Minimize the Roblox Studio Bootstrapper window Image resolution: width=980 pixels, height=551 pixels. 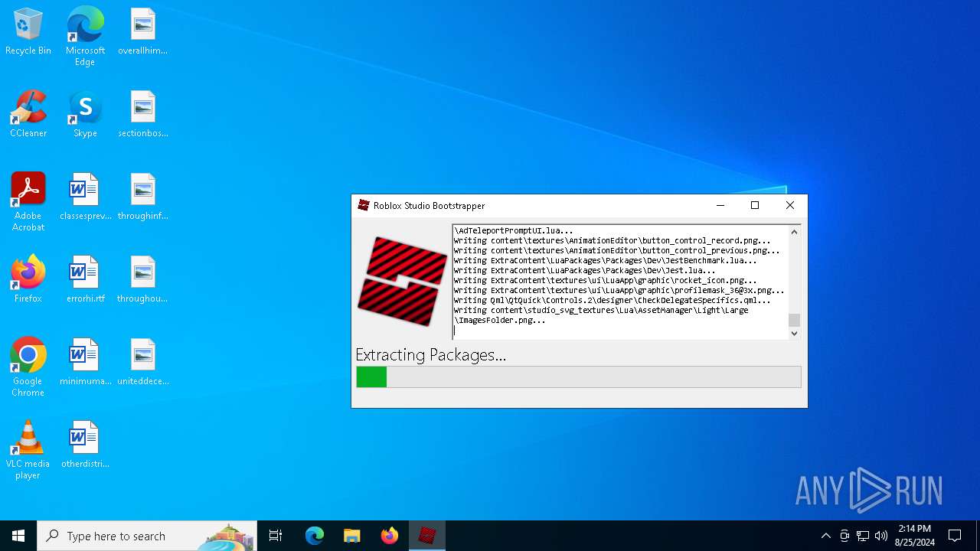(x=720, y=205)
